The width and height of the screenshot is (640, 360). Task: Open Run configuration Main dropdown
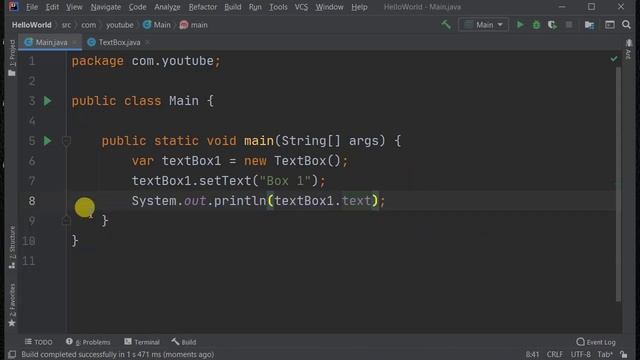pos(483,25)
